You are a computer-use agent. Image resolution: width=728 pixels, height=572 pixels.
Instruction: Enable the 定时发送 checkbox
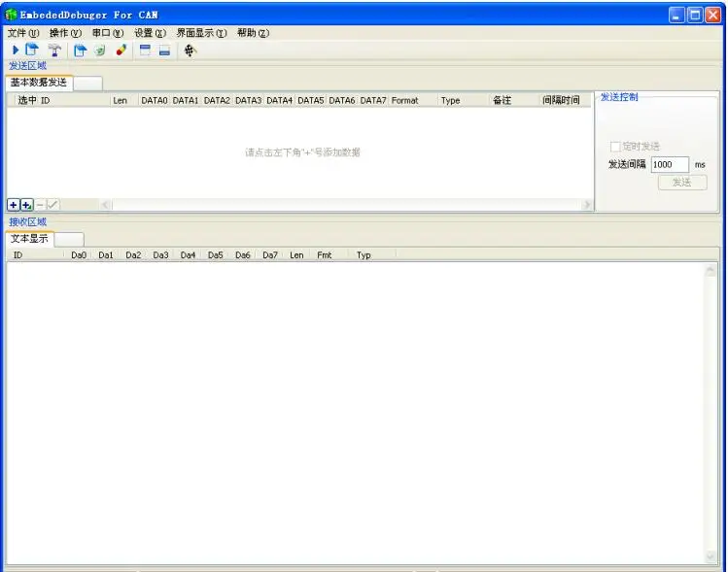(615, 147)
